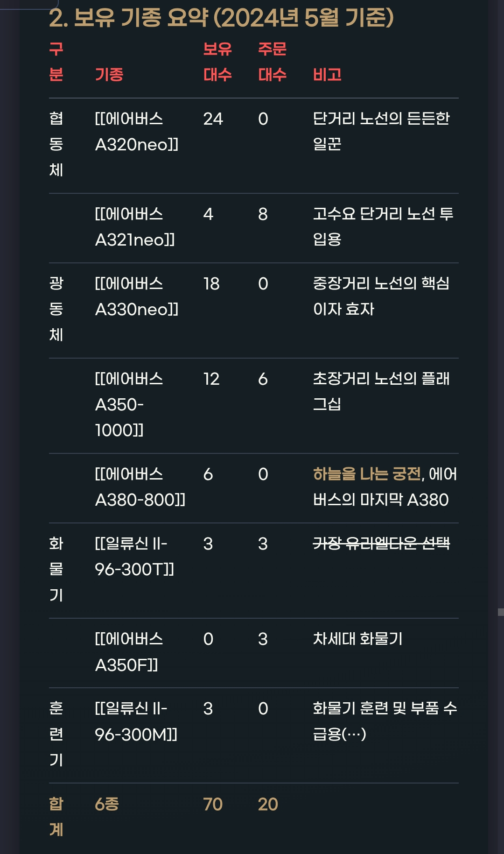Click the '기종' column header
This screenshot has height=854, width=504.
(x=109, y=75)
